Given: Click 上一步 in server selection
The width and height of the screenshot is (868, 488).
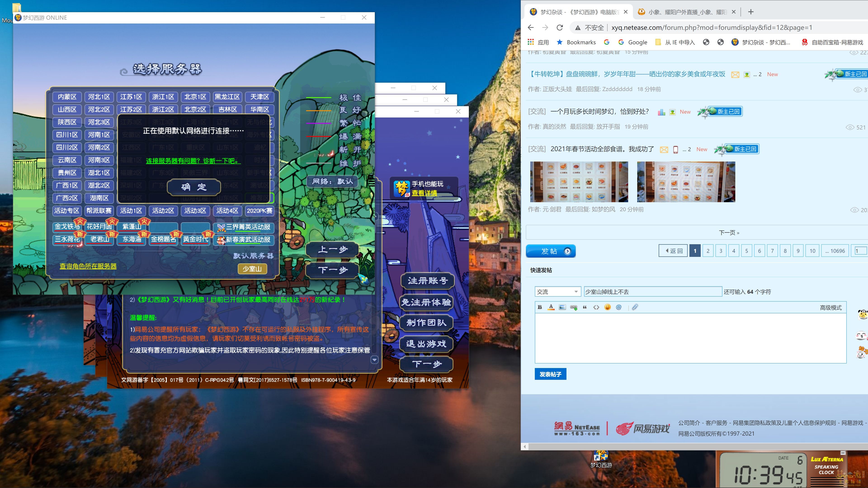Looking at the screenshot, I should point(333,250).
